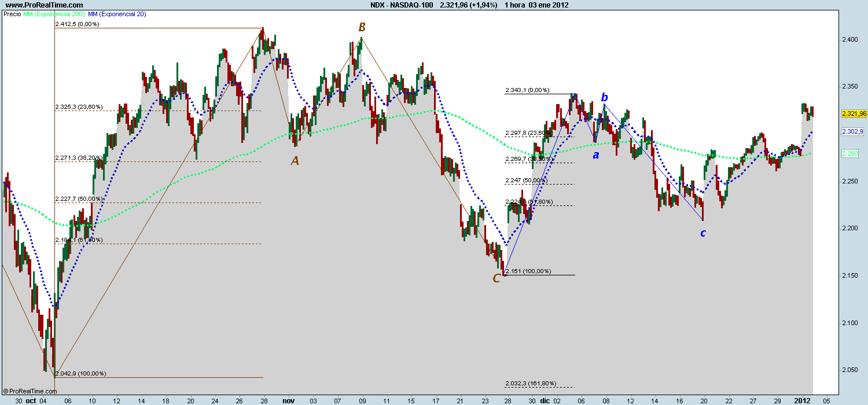This screenshot has width=868, height=405.
Task: Click the 2.200 price axis value
Action: point(851,229)
